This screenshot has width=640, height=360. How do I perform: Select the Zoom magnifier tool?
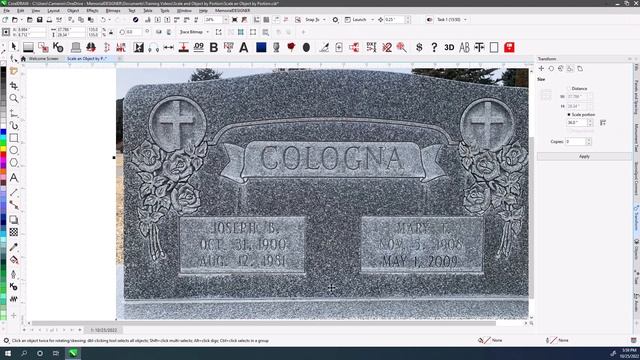point(14,98)
